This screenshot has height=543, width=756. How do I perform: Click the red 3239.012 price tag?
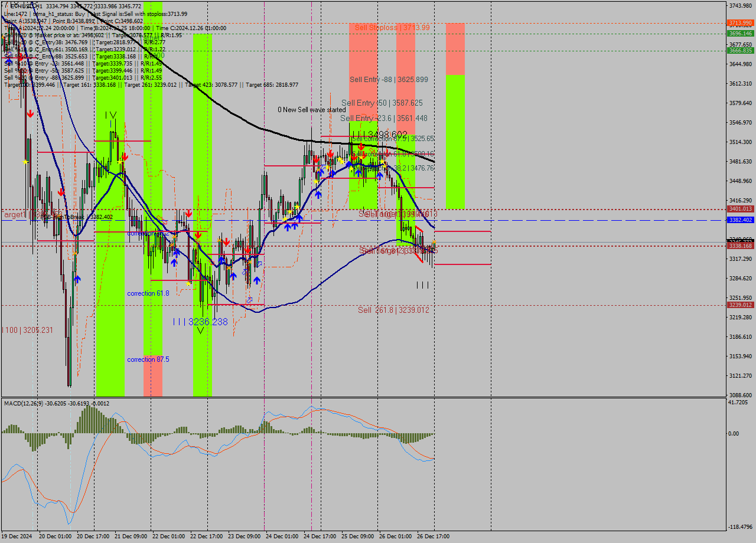pos(741,305)
